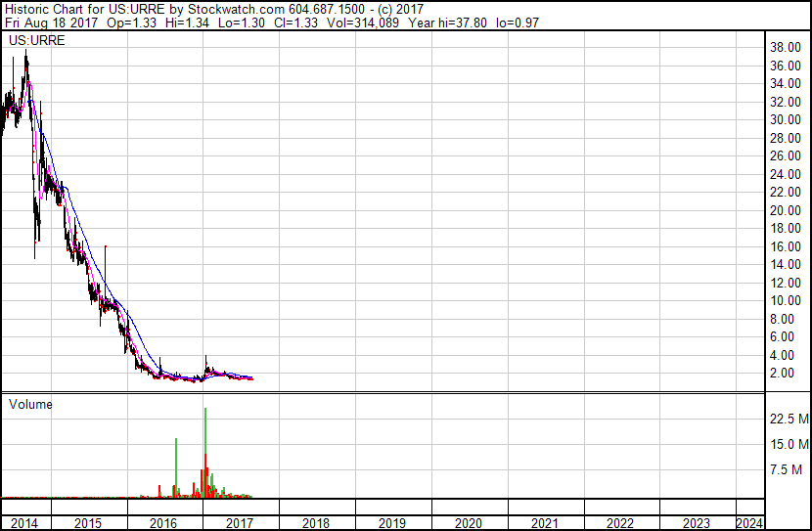Select the 2015 year marker on the timeline
The image size is (812, 531).
pyautogui.click(x=88, y=523)
